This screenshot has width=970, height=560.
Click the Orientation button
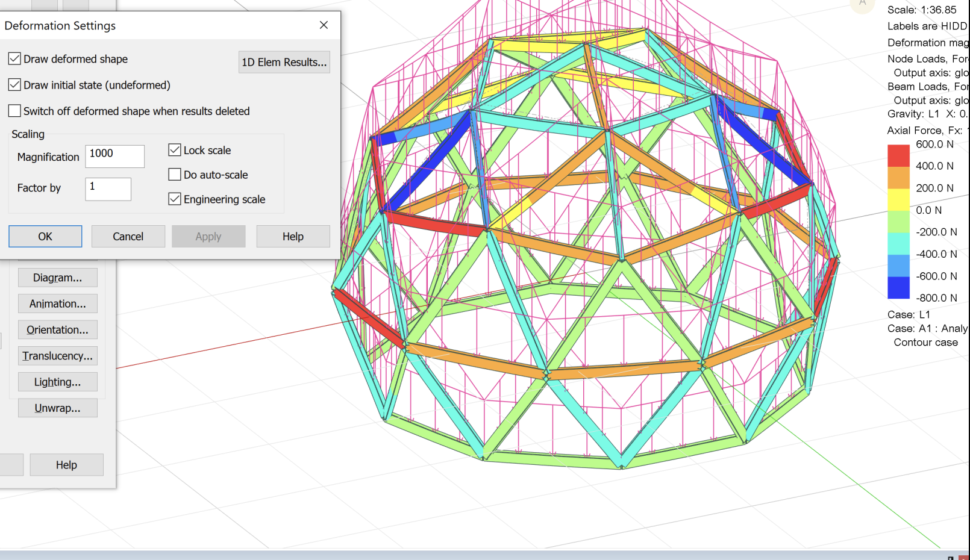click(x=57, y=329)
